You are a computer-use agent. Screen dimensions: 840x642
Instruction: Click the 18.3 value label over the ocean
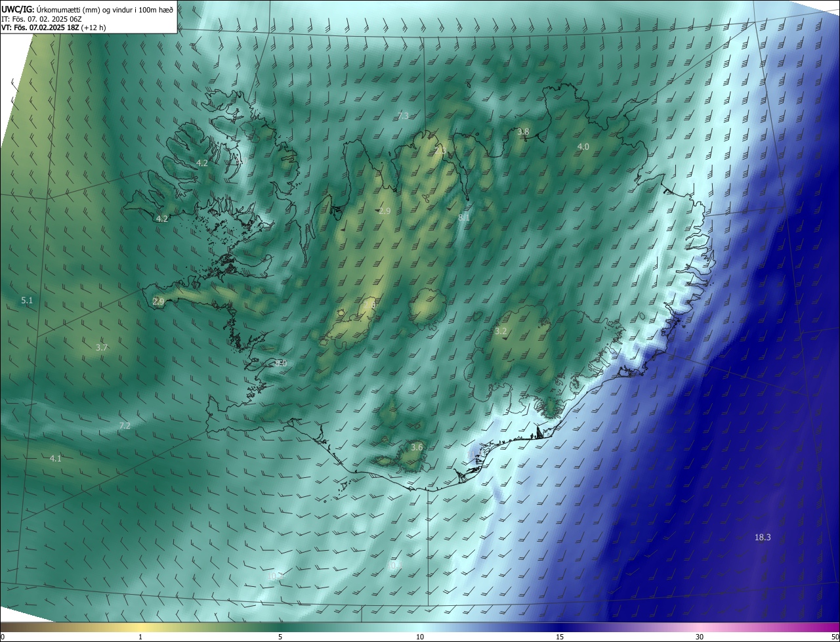click(763, 538)
